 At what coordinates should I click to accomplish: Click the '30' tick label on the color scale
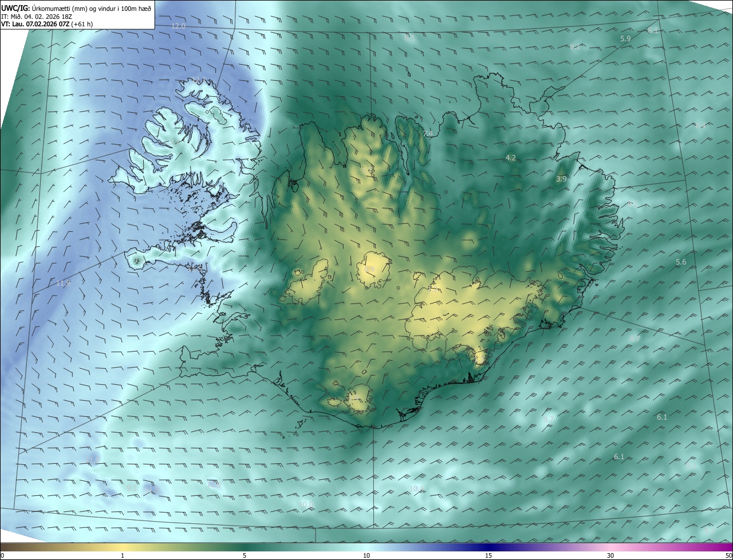tap(610, 555)
